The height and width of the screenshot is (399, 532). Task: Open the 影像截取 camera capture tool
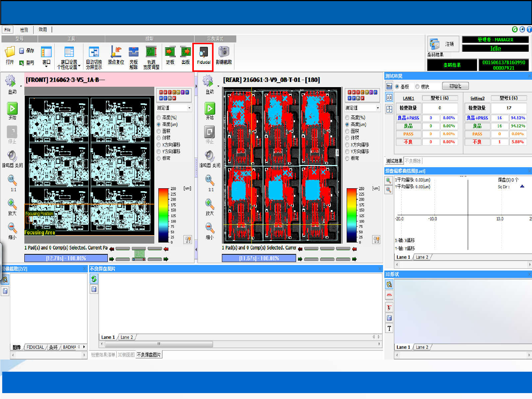224,52
